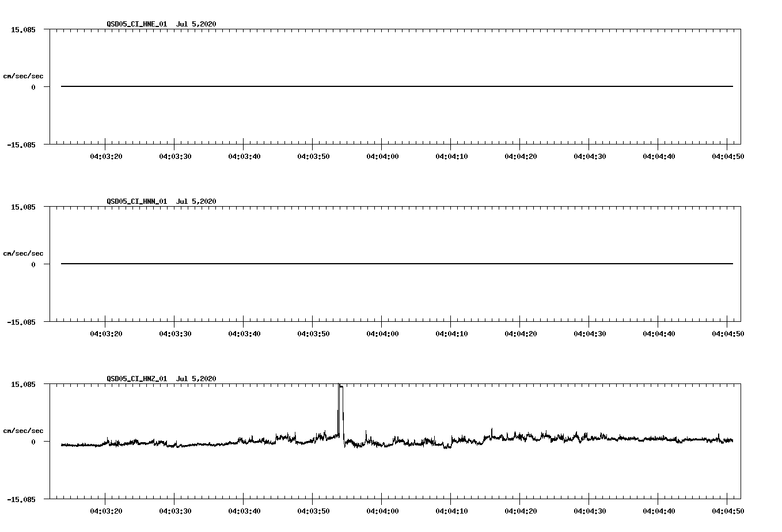Select the 04:03:50 label under the HNZ plot
The image size is (782, 532).
pos(313,511)
